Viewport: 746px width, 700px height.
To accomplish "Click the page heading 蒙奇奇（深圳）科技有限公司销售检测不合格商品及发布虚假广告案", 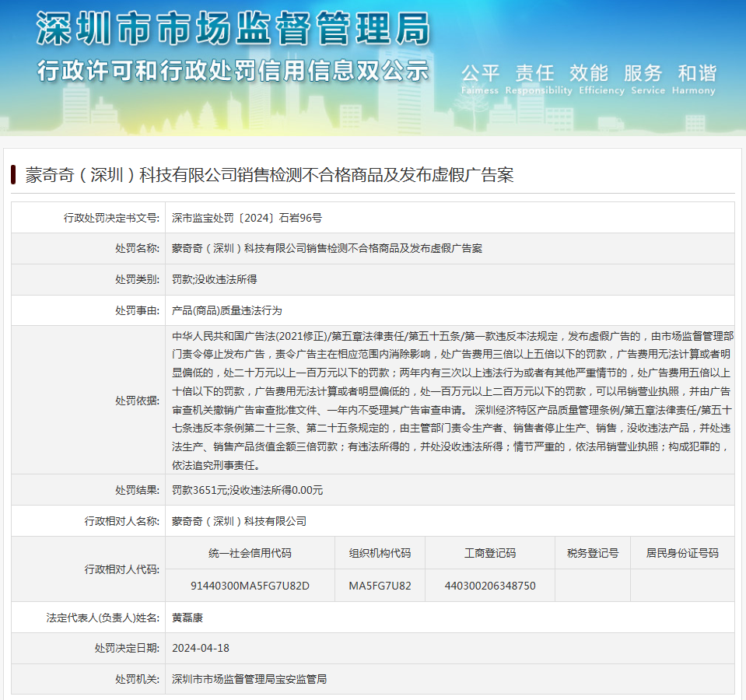I will click(x=269, y=175).
